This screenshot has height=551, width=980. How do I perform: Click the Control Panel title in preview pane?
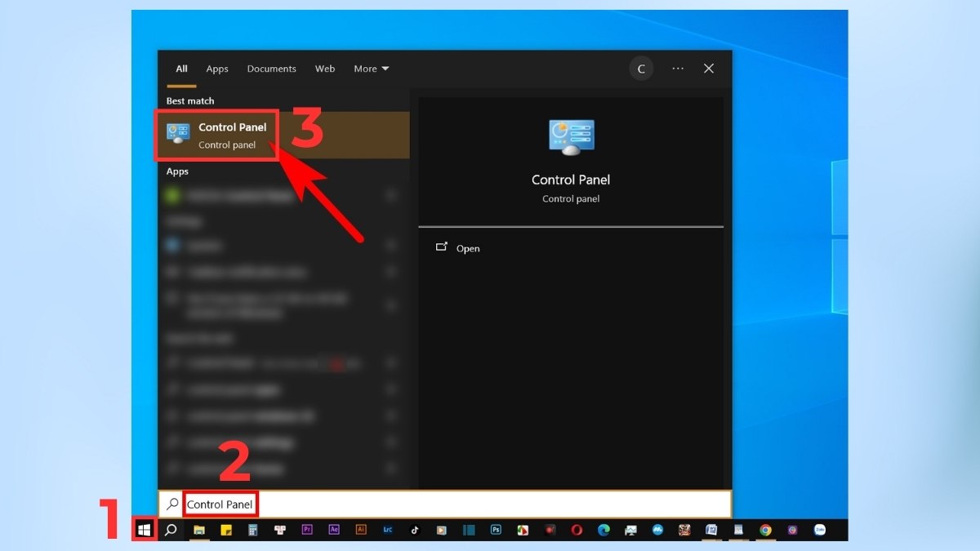571,180
